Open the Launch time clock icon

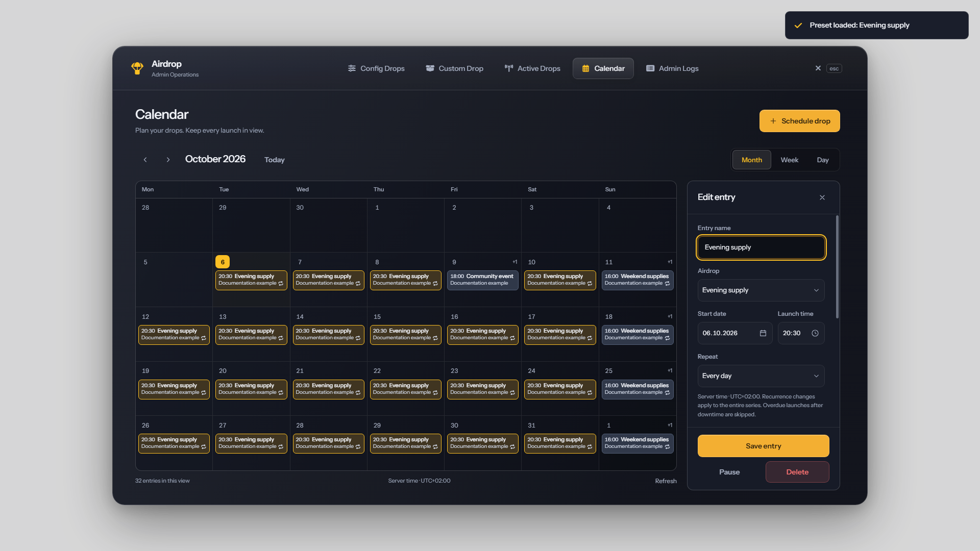pyautogui.click(x=815, y=333)
